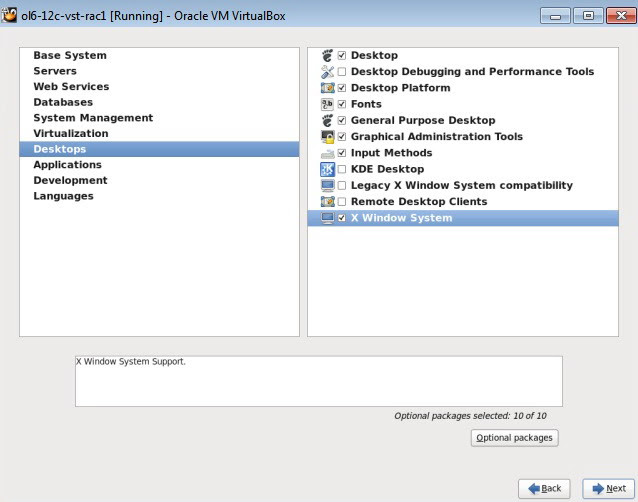Viewport: 638px width, 502px height.
Task: Open the Applications category
Action: point(159,165)
